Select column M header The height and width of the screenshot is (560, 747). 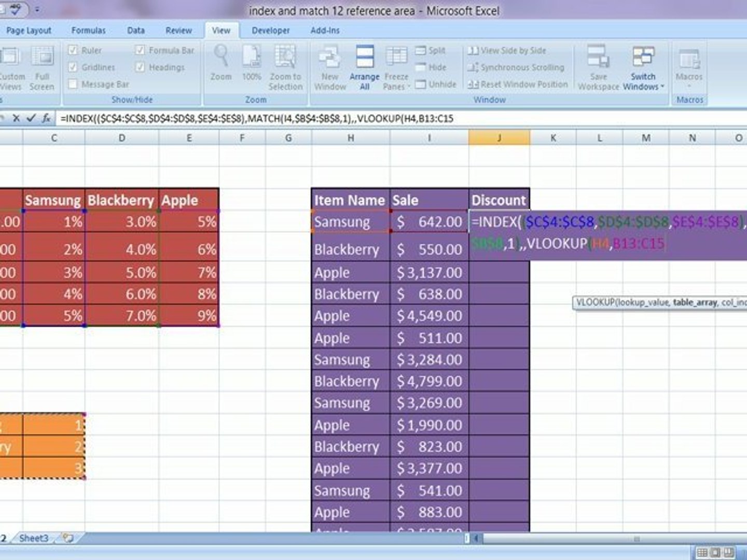click(646, 138)
